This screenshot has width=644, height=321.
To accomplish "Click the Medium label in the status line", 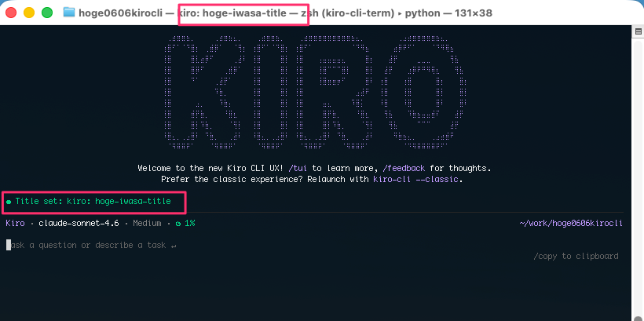I will tap(147, 224).
